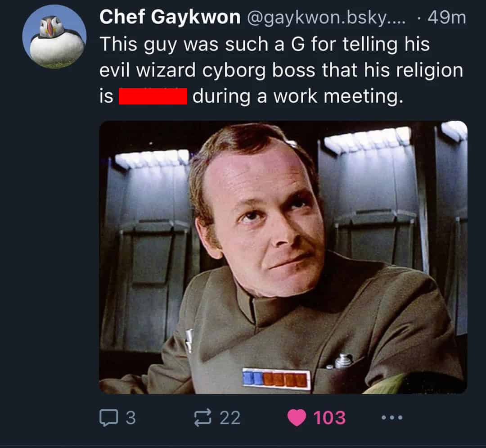Click the reply speech bubble icon

coord(108,418)
